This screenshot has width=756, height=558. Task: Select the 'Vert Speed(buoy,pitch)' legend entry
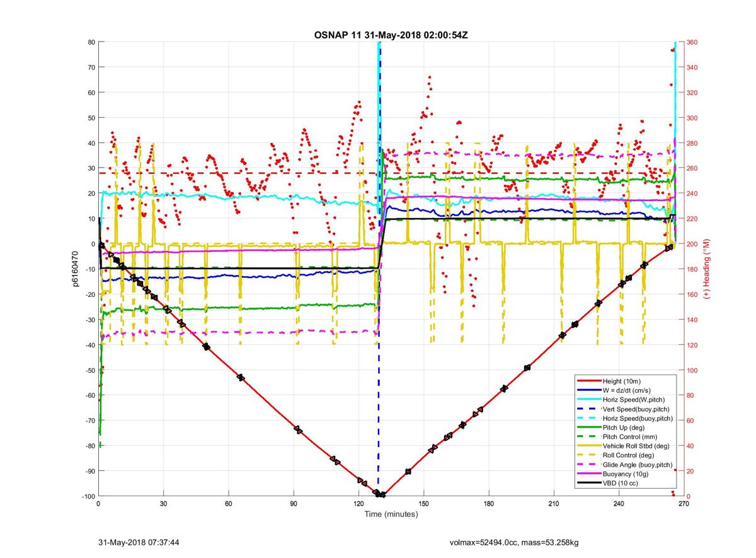(x=636, y=409)
